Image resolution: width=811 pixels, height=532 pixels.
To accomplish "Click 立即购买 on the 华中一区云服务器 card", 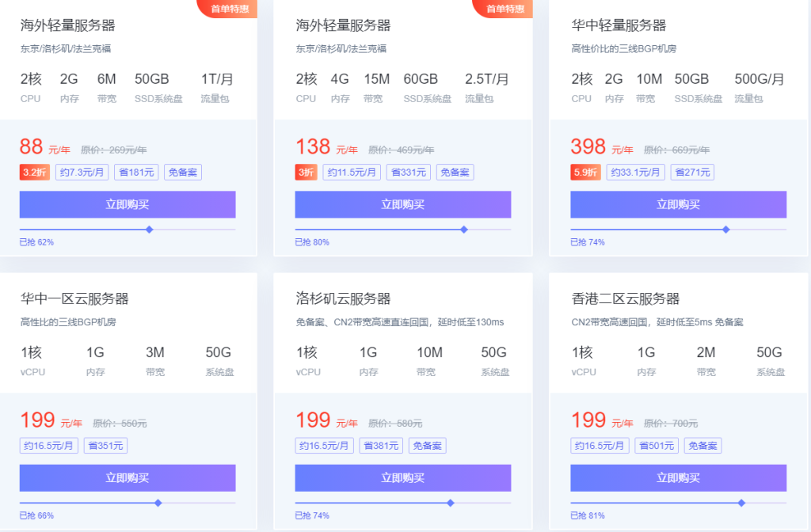I will tap(127, 477).
